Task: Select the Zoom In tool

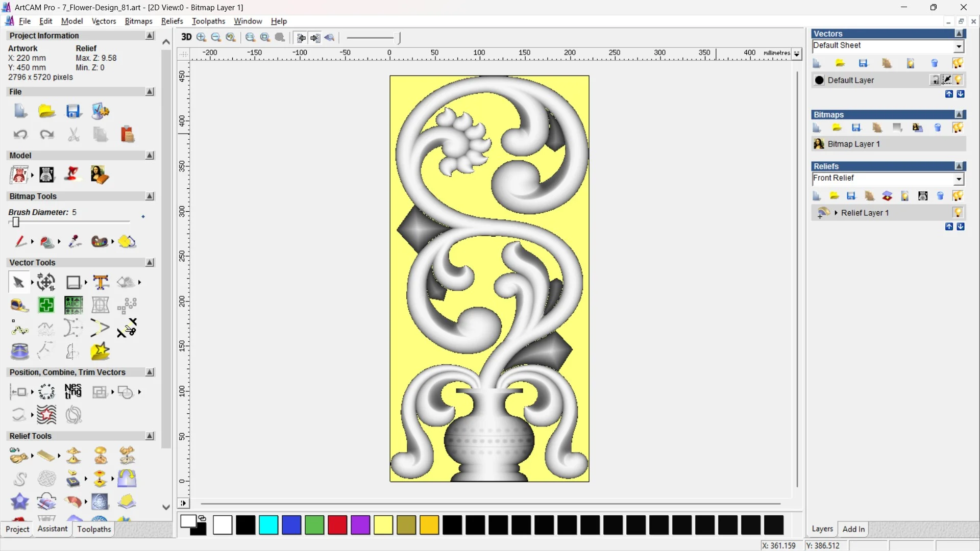Action: point(201,37)
